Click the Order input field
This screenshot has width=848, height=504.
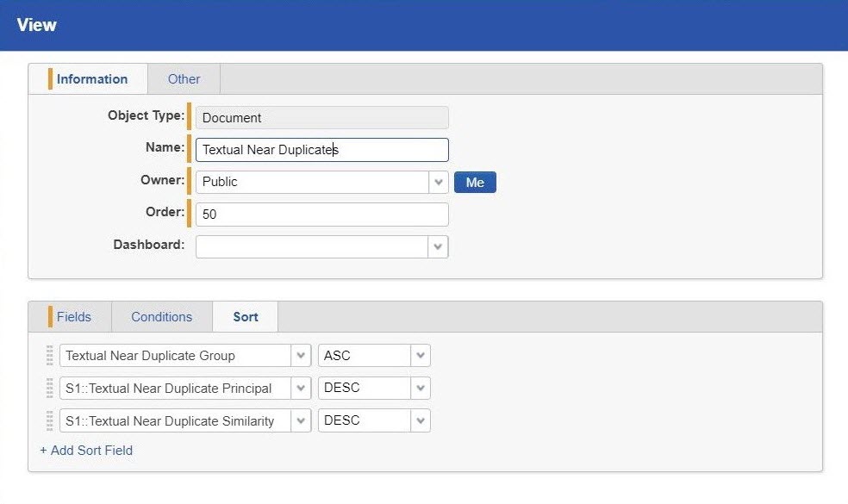click(x=321, y=215)
